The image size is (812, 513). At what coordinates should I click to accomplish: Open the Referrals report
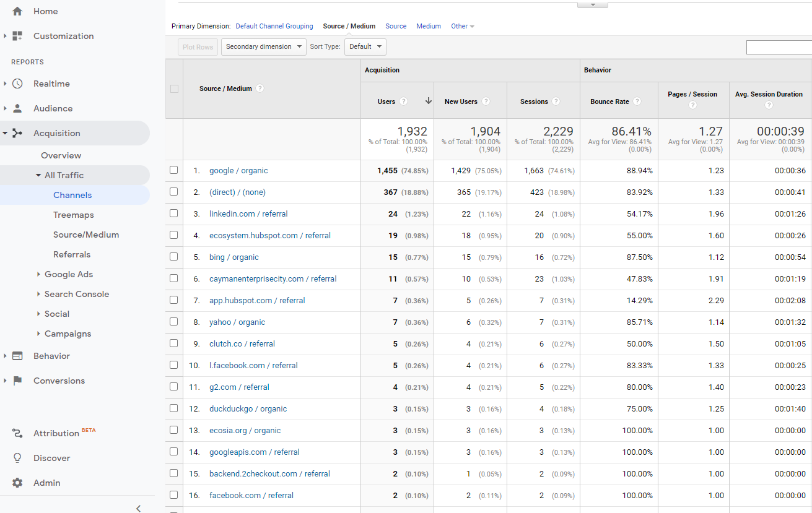pos(72,254)
